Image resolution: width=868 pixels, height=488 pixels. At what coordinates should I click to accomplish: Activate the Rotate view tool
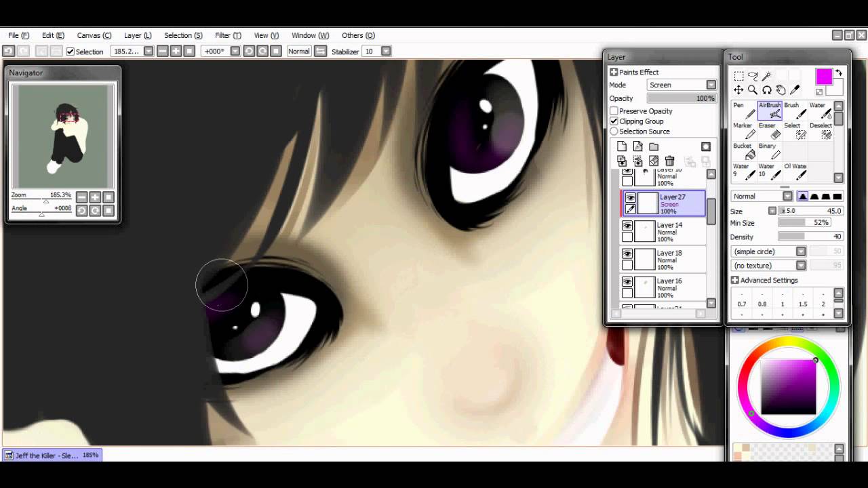tap(767, 90)
